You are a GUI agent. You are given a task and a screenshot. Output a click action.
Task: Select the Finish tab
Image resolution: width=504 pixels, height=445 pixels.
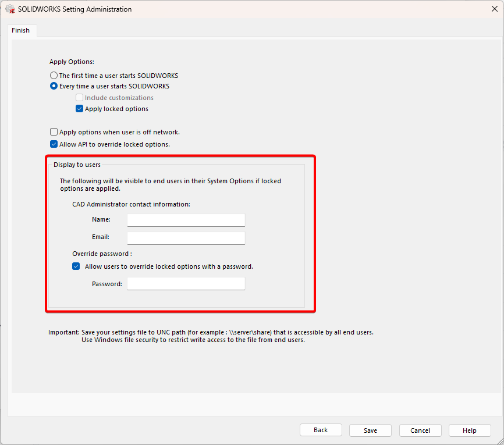coord(20,30)
